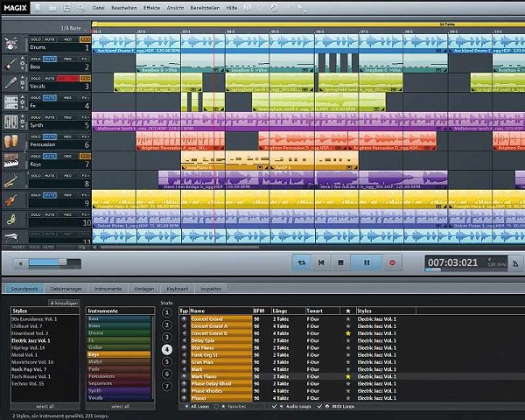525x420 pixels.
Task: Open the FX dropdown on the Fx track
Action: point(86,98)
